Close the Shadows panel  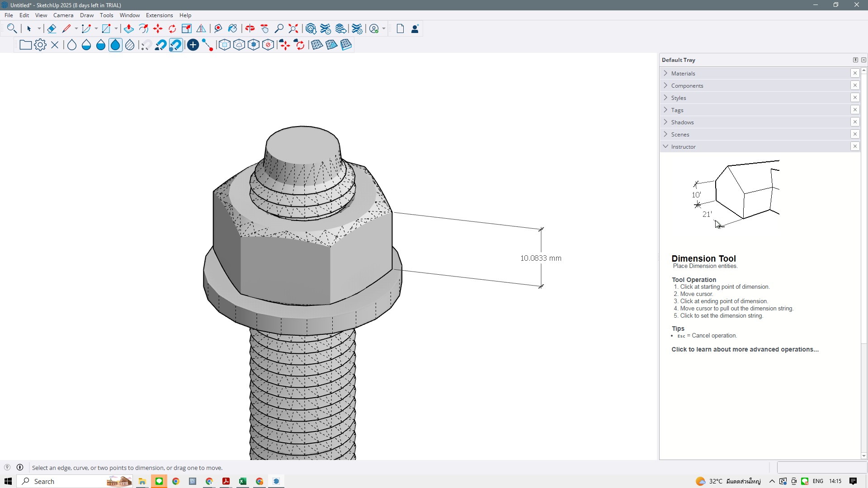tap(854, 122)
